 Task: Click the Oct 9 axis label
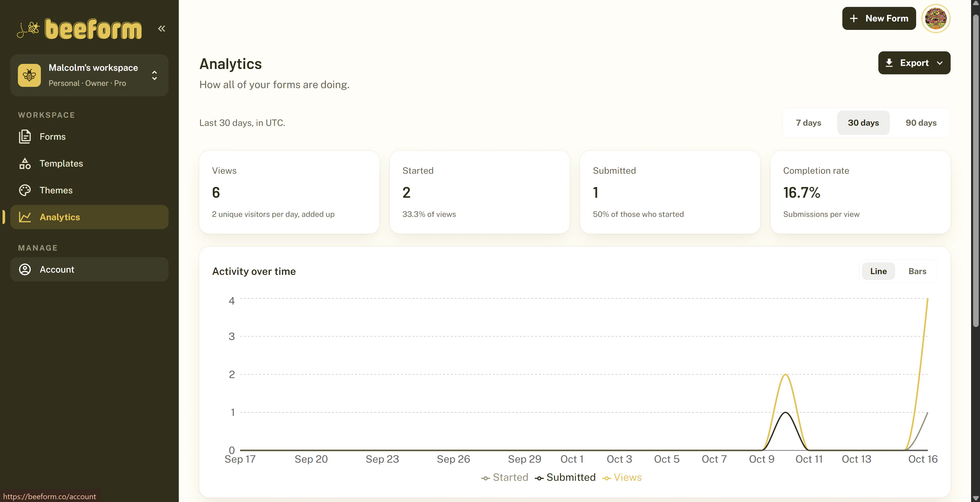click(x=762, y=459)
